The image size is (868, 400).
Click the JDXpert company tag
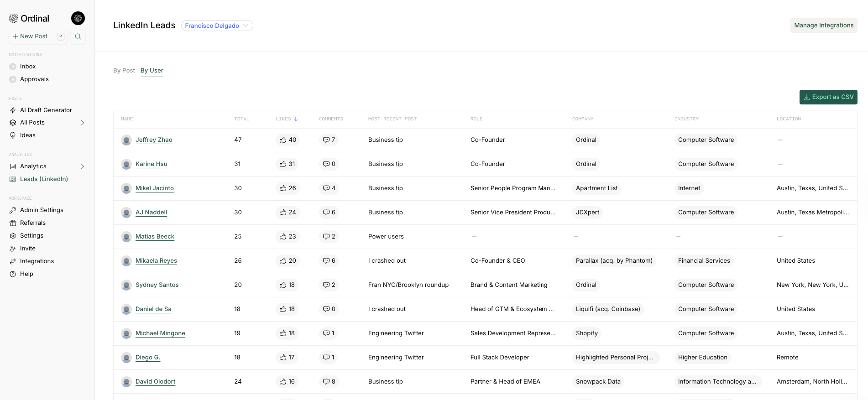(x=587, y=213)
